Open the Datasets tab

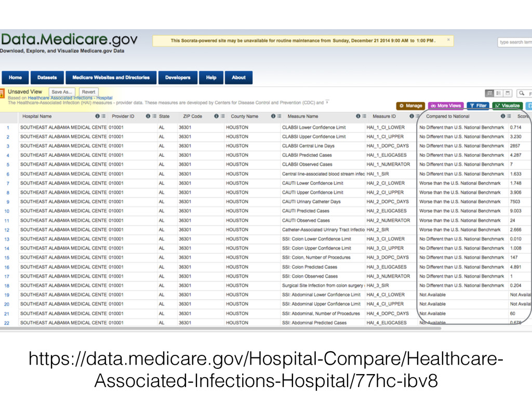click(x=47, y=77)
